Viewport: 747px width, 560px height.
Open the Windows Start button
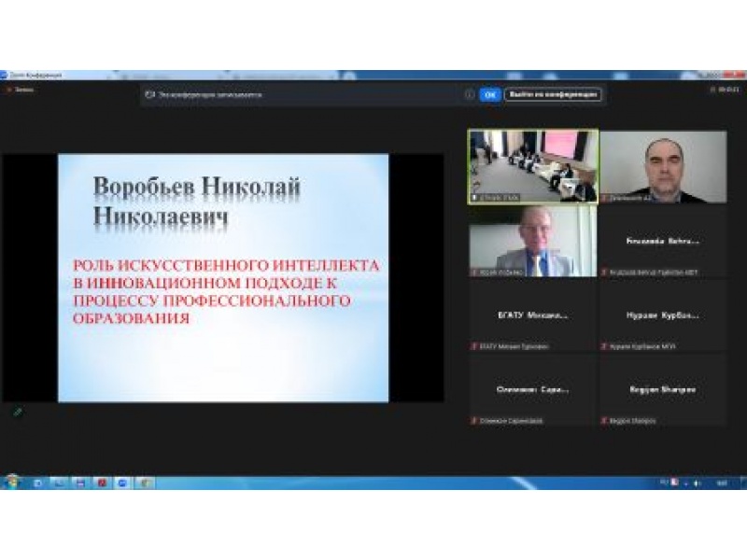coord(12,483)
